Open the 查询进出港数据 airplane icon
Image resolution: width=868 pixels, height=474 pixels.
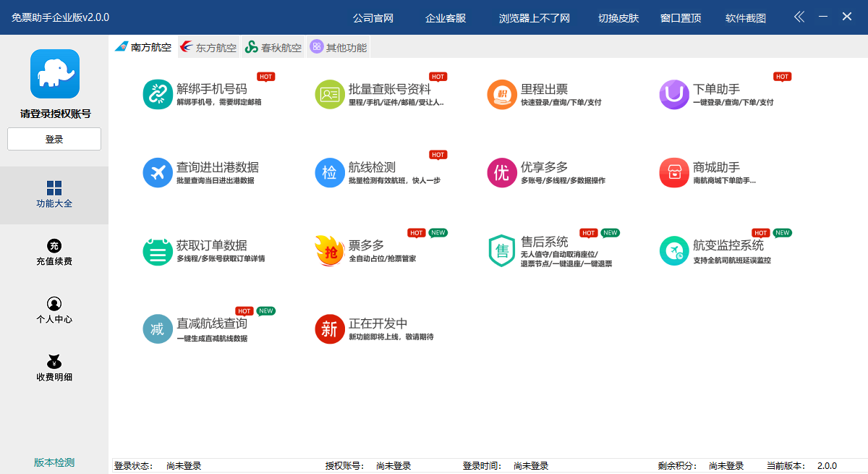coord(157,173)
